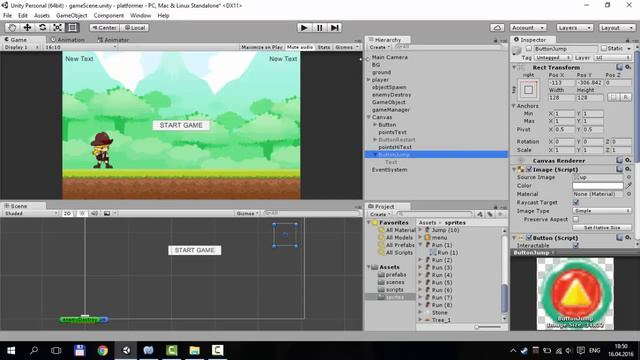Toggle Raycast Target checkbox

576,202
